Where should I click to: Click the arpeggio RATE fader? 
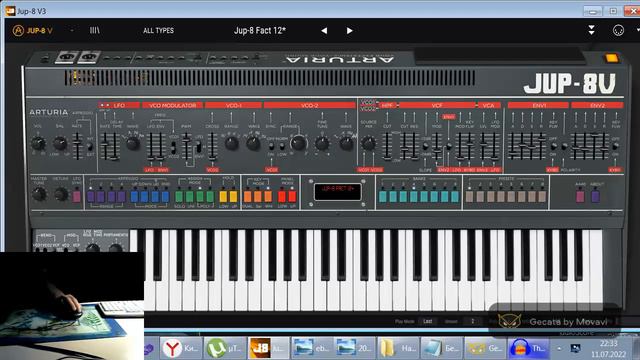click(77, 146)
